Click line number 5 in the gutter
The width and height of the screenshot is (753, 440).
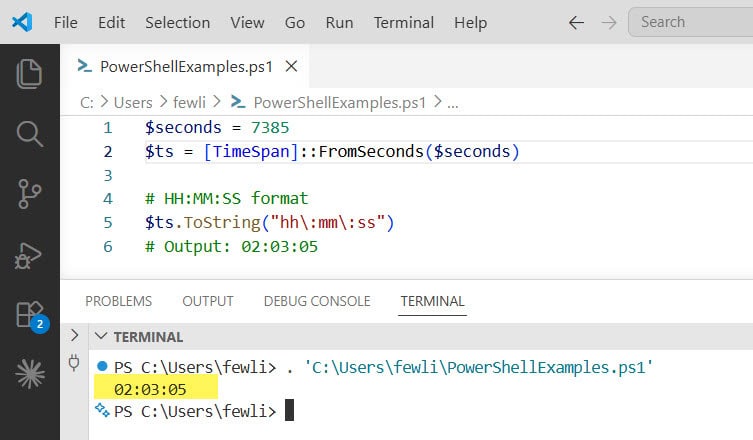(x=108, y=222)
